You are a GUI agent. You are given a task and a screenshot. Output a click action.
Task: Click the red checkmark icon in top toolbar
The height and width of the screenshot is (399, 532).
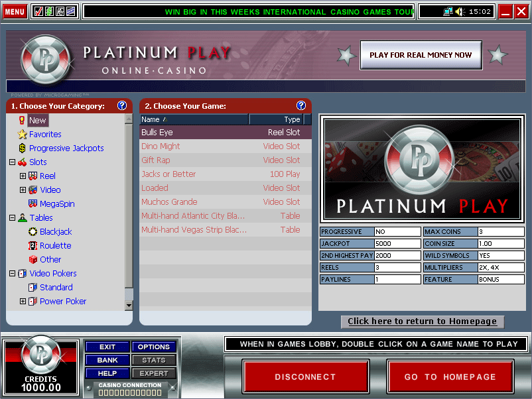[x=38, y=11]
